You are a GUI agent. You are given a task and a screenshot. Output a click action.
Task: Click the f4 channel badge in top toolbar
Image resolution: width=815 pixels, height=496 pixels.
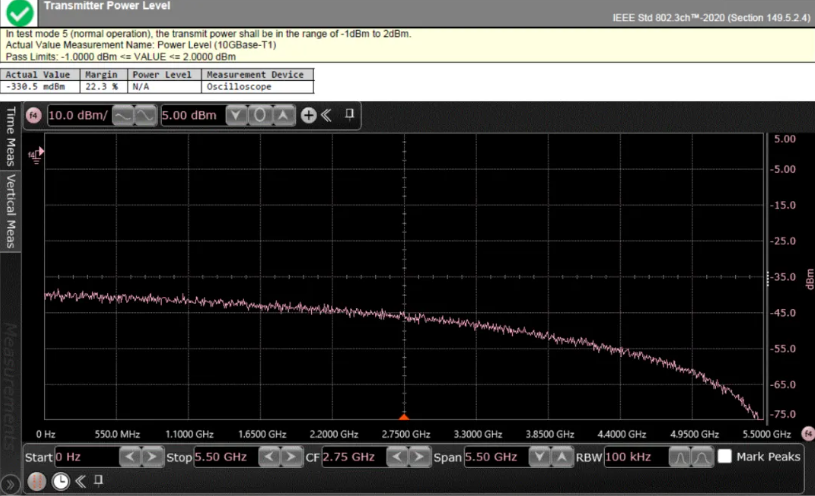tap(33, 115)
